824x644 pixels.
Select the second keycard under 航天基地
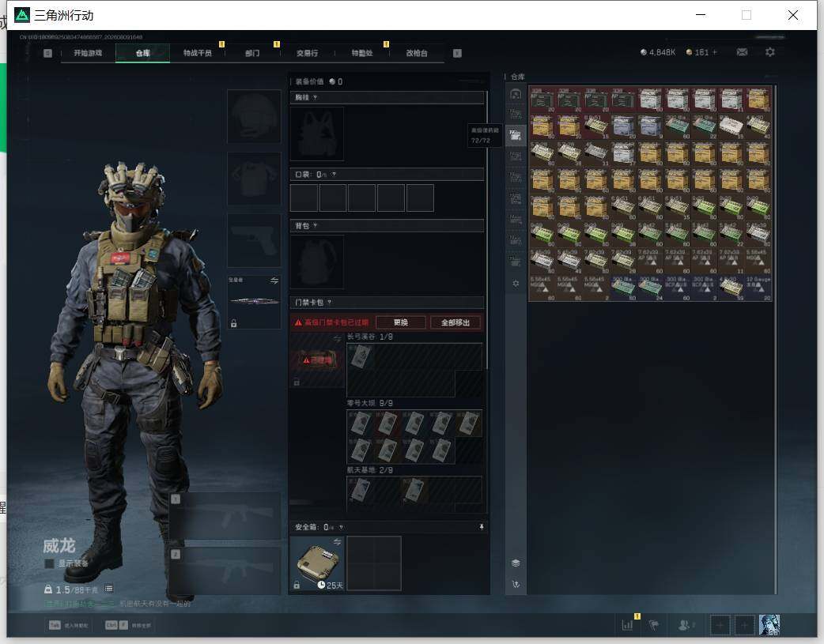pyautogui.click(x=414, y=490)
